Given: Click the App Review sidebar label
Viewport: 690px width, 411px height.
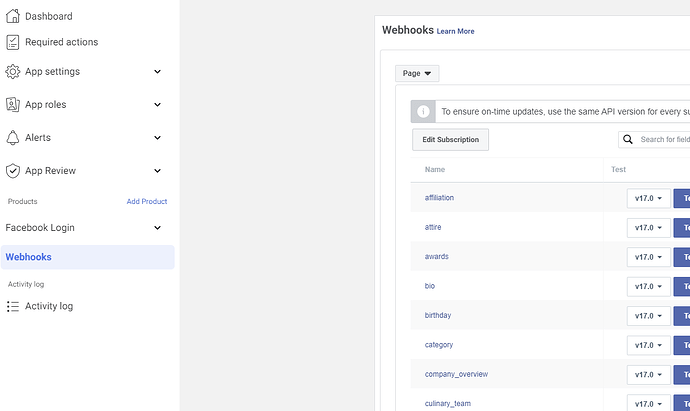Looking at the screenshot, I should click(51, 171).
